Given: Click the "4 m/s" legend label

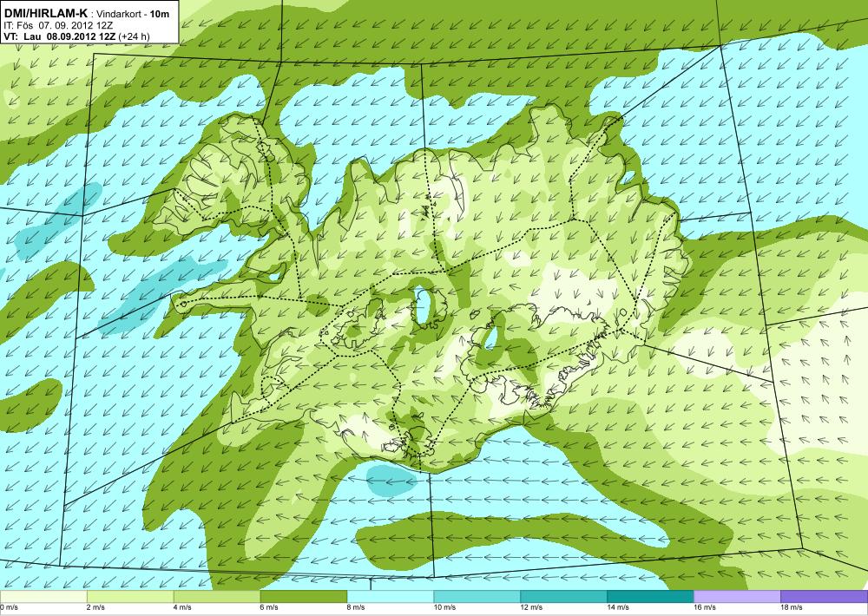Looking at the screenshot, I should [182, 607].
